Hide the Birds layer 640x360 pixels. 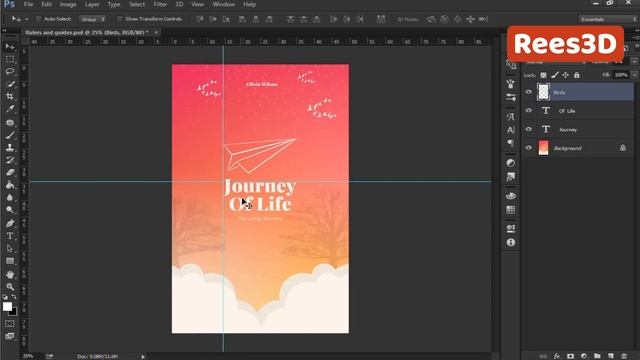529,92
